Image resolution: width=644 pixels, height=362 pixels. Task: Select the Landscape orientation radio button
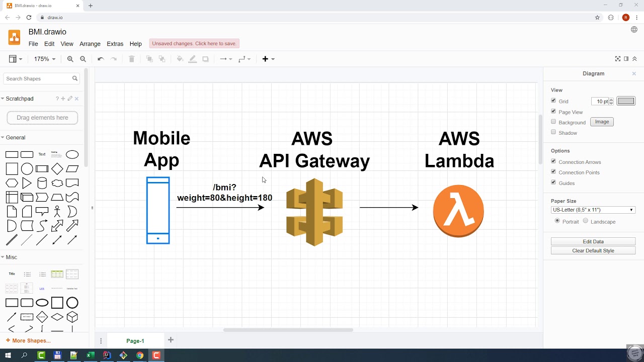[x=586, y=221]
